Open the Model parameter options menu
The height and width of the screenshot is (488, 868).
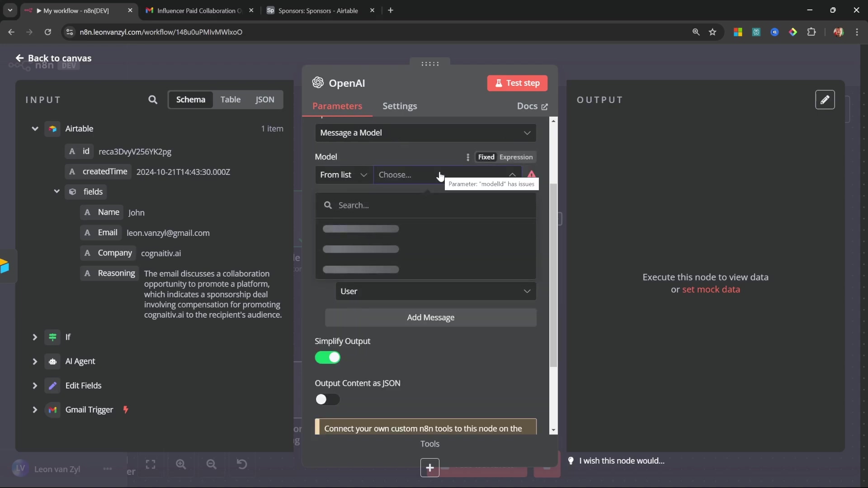(467, 157)
